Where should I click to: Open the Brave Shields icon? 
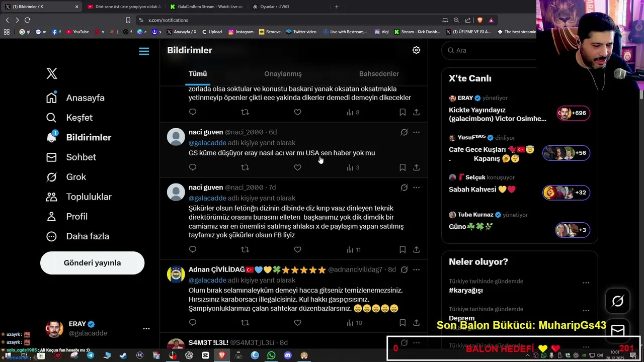coord(479,20)
